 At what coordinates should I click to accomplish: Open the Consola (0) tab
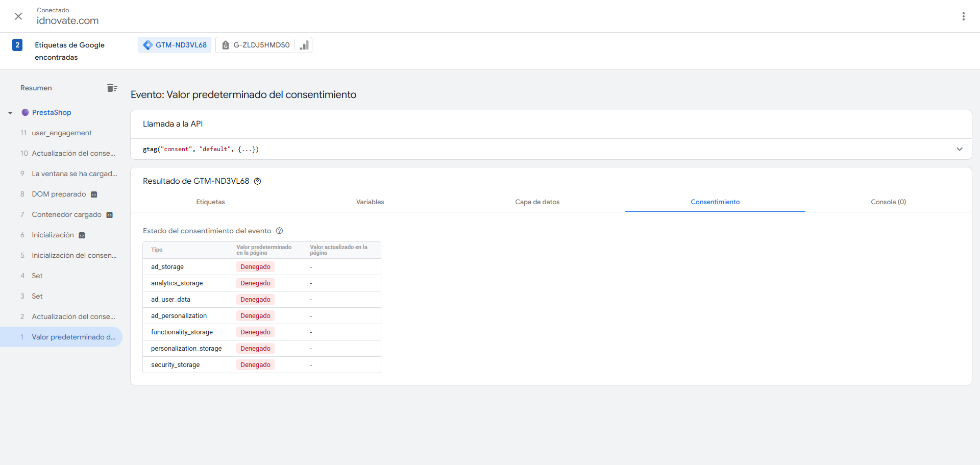(x=888, y=202)
